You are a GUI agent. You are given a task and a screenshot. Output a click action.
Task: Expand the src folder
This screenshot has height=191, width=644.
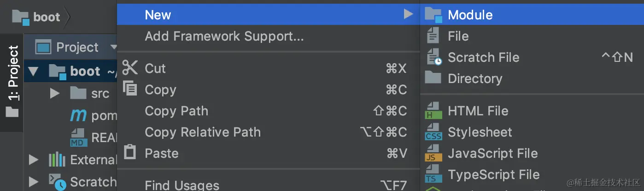pos(55,93)
